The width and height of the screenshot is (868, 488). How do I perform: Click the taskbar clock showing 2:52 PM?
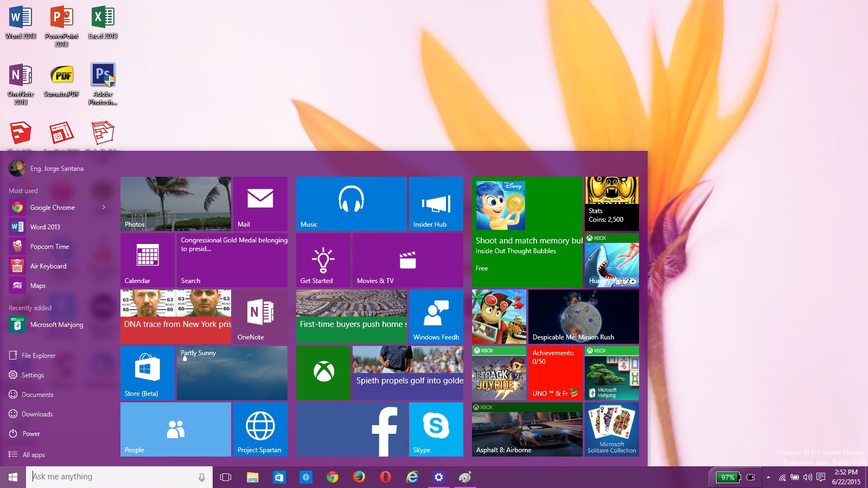[x=846, y=477]
